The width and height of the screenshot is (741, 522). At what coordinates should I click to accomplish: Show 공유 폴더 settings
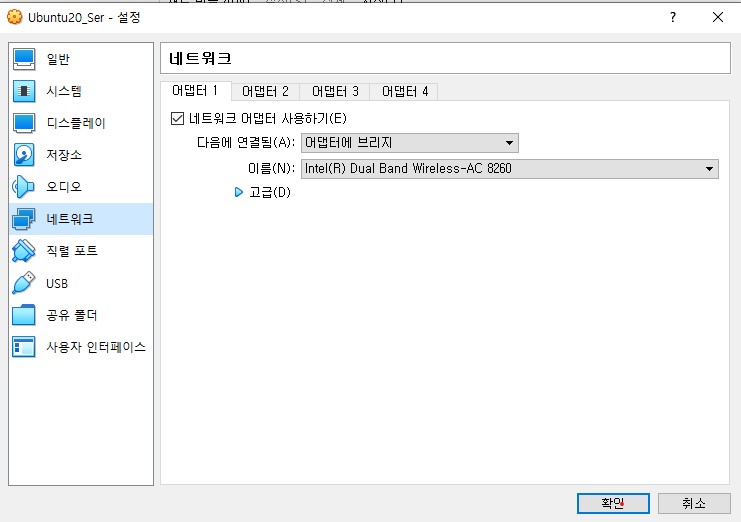coord(72,315)
